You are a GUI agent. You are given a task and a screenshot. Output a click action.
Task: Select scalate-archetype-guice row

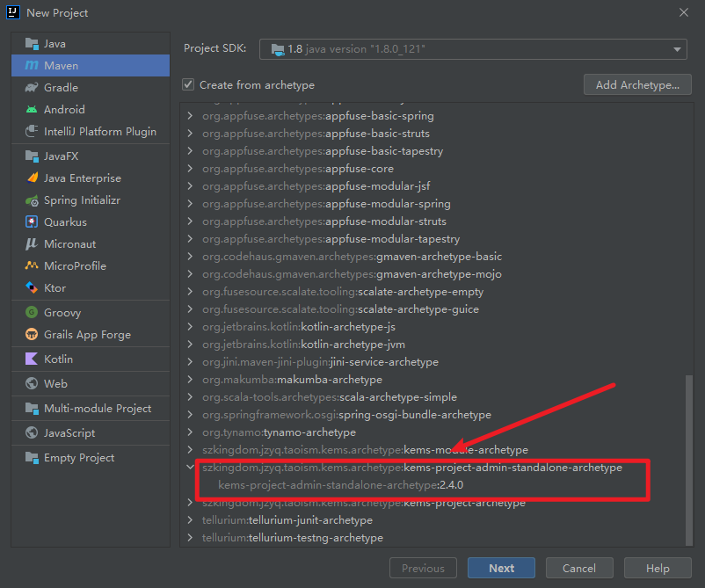(340, 309)
